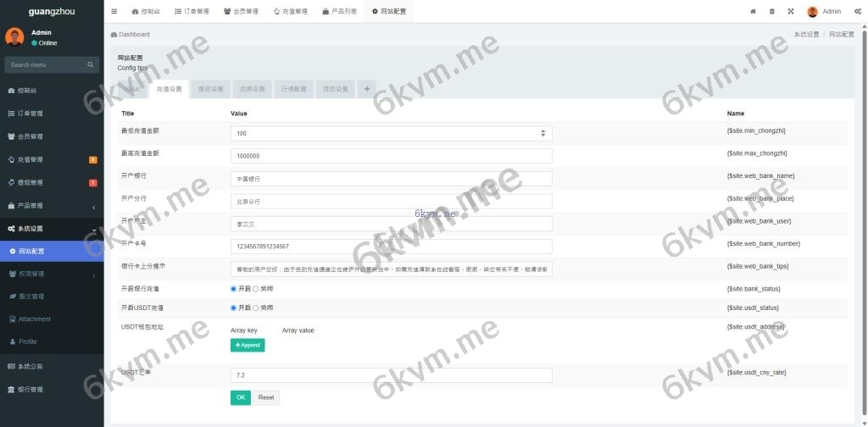Open 会员管理 in the top navigation bar
The image size is (868, 427).
pyautogui.click(x=241, y=11)
